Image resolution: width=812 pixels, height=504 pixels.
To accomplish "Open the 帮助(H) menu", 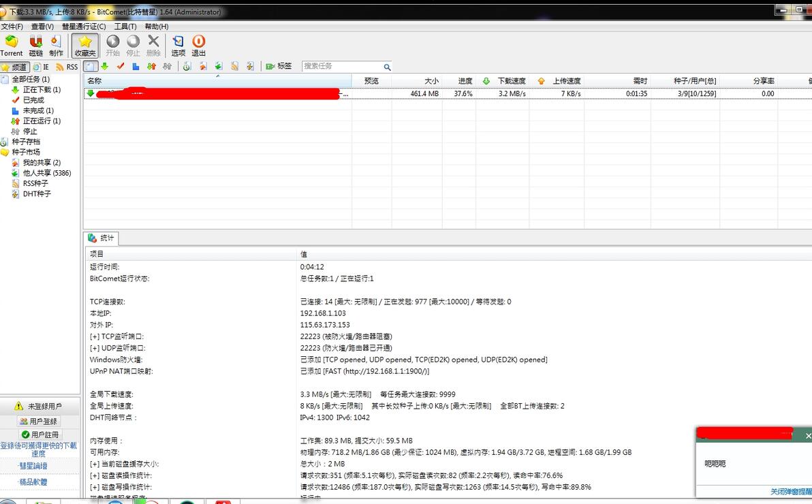I will click(x=157, y=27).
